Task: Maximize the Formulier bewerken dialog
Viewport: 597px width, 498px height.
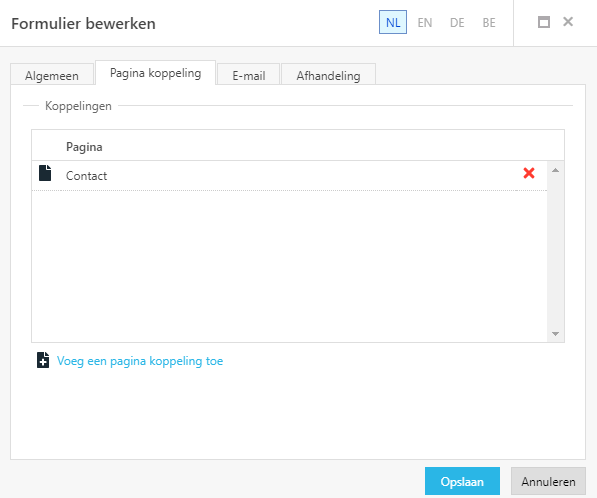Action: click(544, 22)
